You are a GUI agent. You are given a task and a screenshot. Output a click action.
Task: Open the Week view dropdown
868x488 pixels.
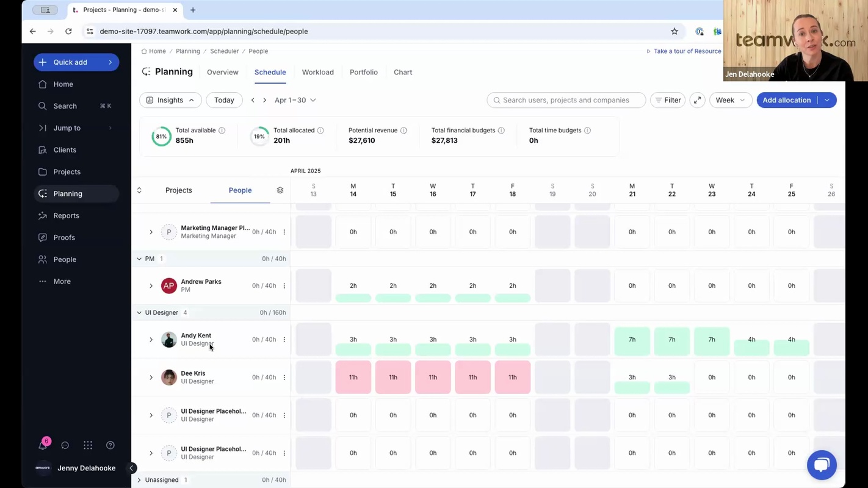730,100
